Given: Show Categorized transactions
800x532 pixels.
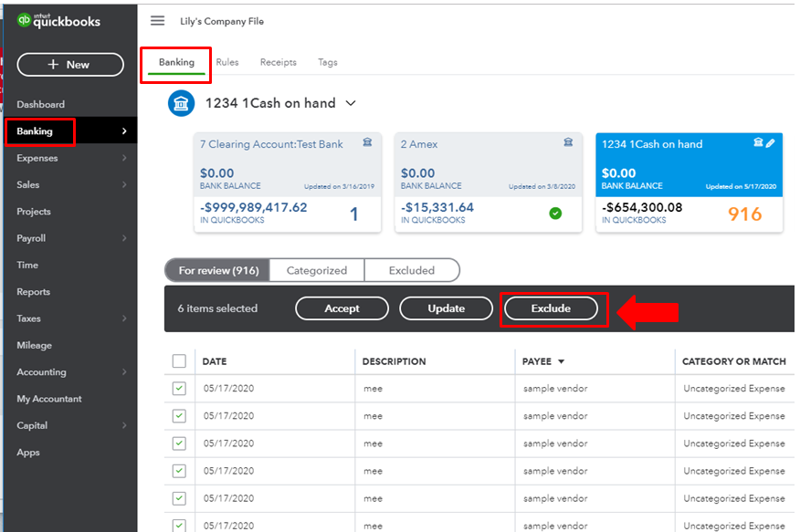Looking at the screenshot, I should pos(317,270).
